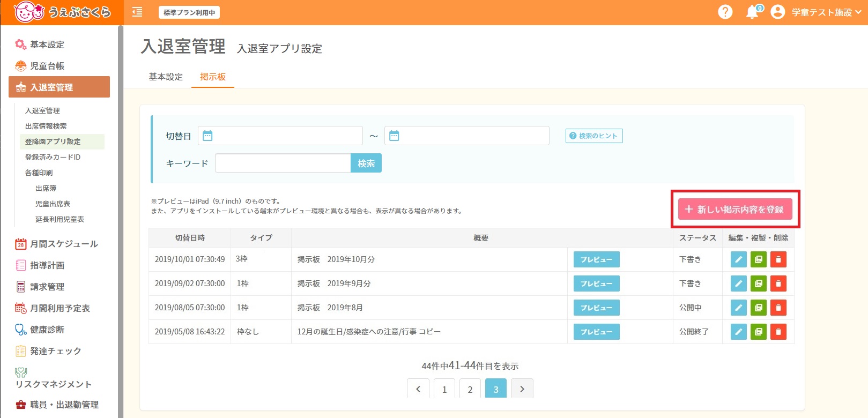This screenshot has width=868, height=418.
Task: Expand the 学童テスト施設 account dropdown
Action: (x=826, y=12)
